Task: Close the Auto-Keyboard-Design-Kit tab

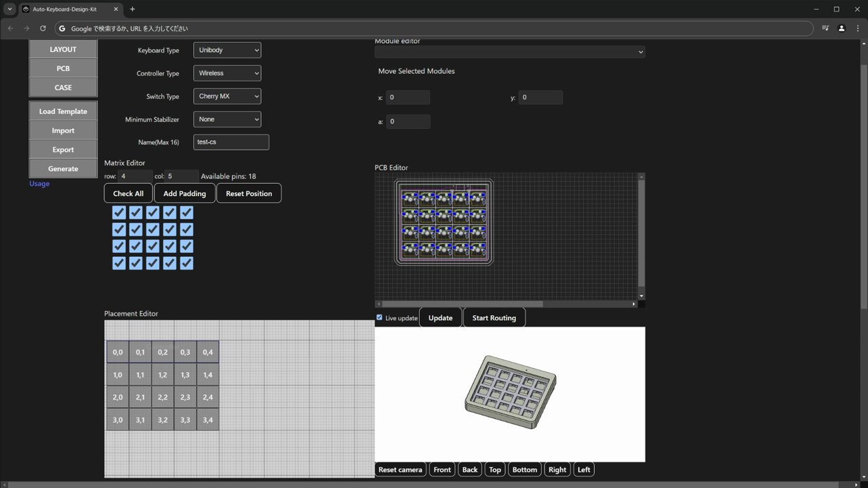Action: coord(115,9)
